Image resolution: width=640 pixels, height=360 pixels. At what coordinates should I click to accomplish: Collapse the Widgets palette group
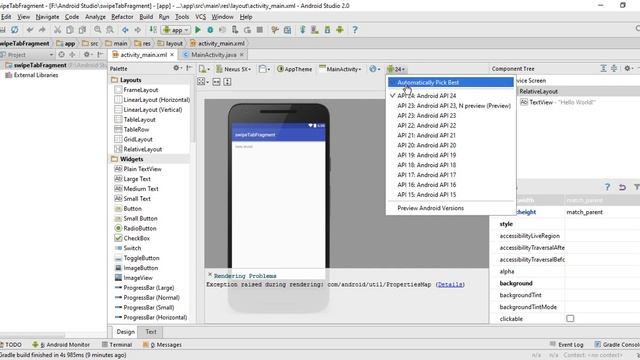point(131,159)
